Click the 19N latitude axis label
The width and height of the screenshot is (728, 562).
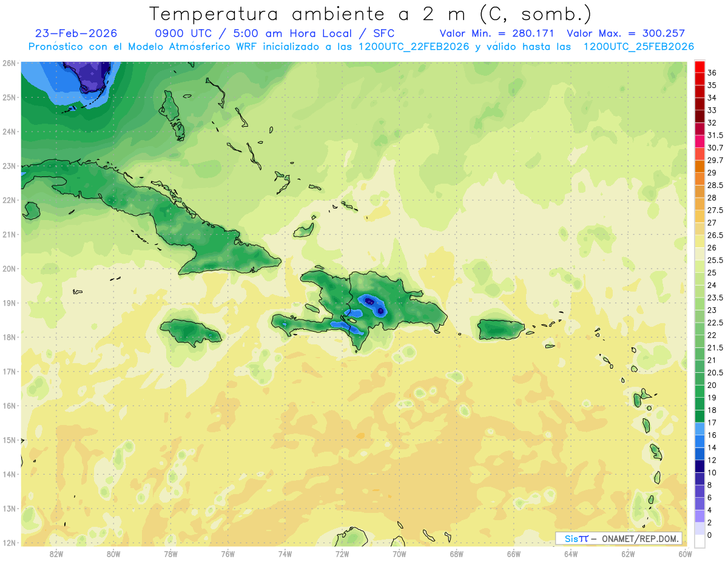coord(8,303)
